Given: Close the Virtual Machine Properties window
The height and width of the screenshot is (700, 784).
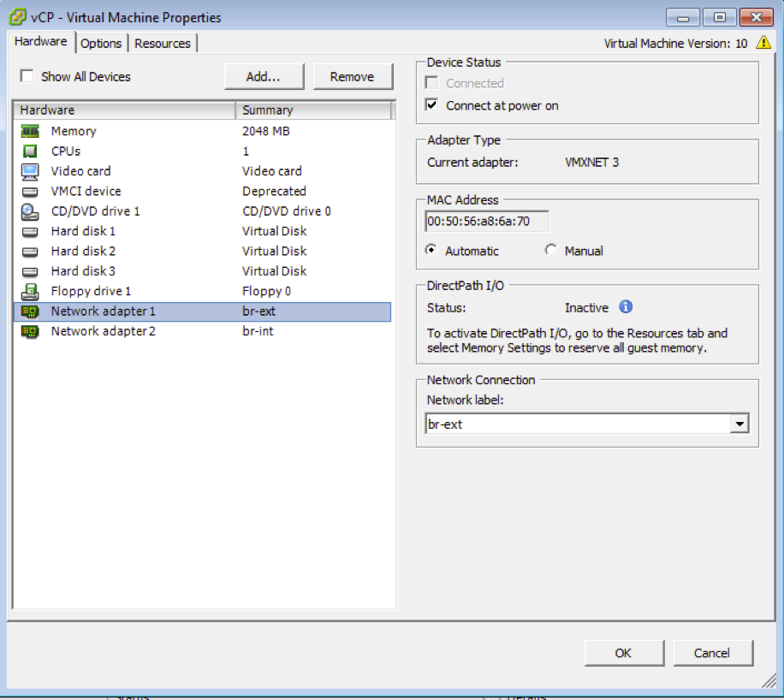Looking at the screenshot, I should [757, 17].
